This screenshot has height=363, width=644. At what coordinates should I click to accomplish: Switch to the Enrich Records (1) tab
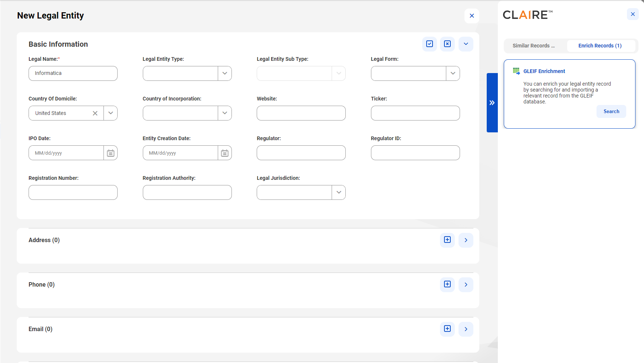[600, 46]
